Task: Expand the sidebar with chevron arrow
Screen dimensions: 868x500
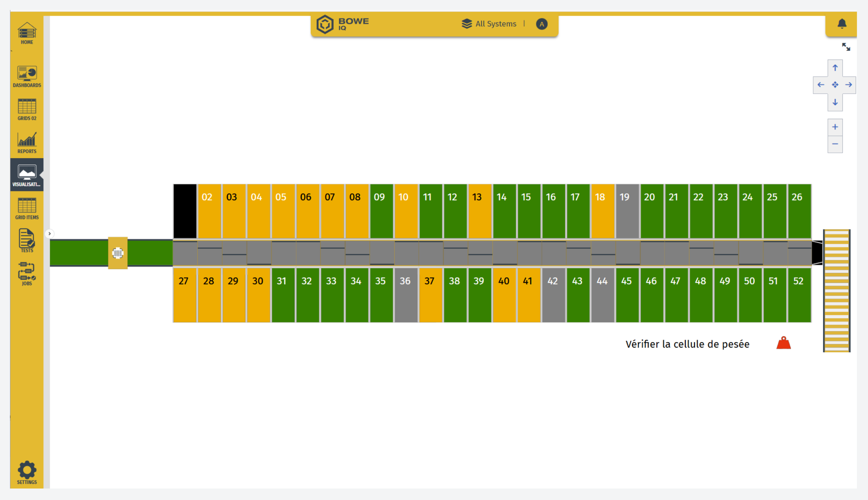Action: pos(49,234)
